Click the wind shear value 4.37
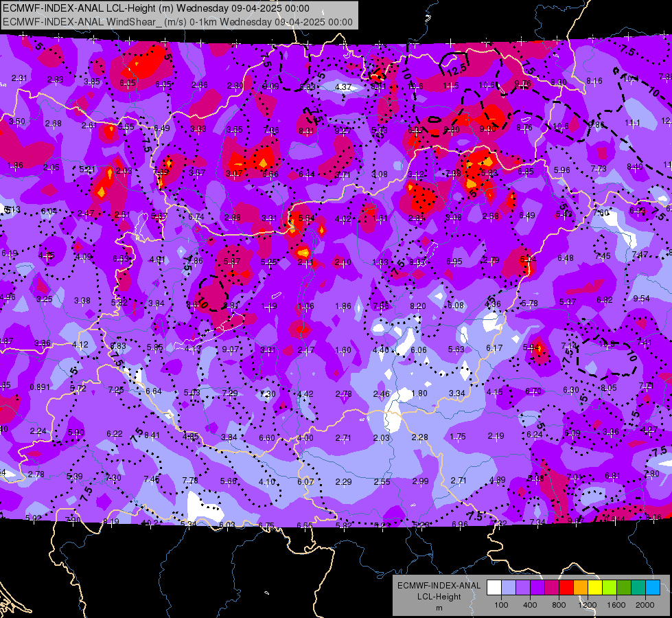This screenshot has height=618, width=672. click(x=343, y=87)
